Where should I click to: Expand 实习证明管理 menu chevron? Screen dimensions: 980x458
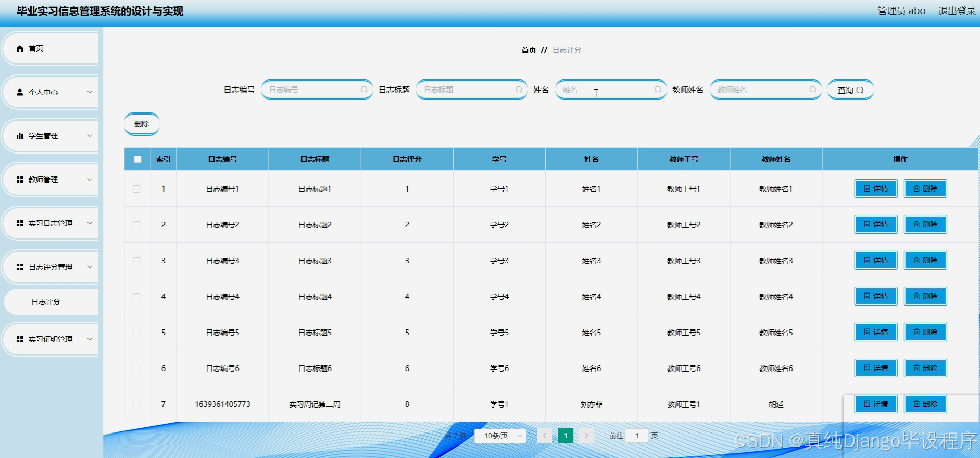point(90,339)
